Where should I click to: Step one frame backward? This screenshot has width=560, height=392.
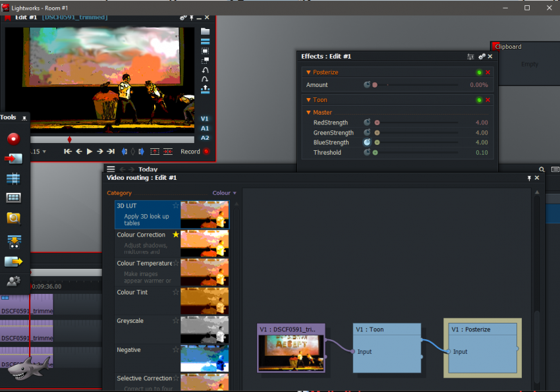click(x=79, y=152)
